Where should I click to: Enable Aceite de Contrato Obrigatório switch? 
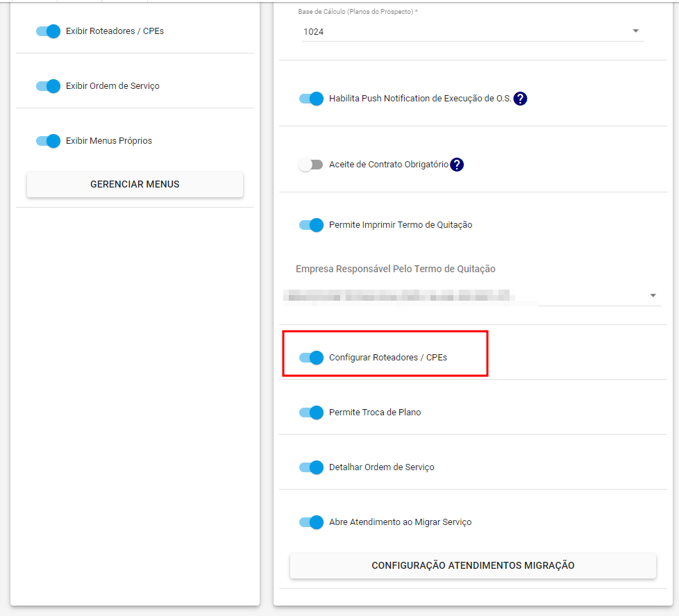tap(311, 165)
